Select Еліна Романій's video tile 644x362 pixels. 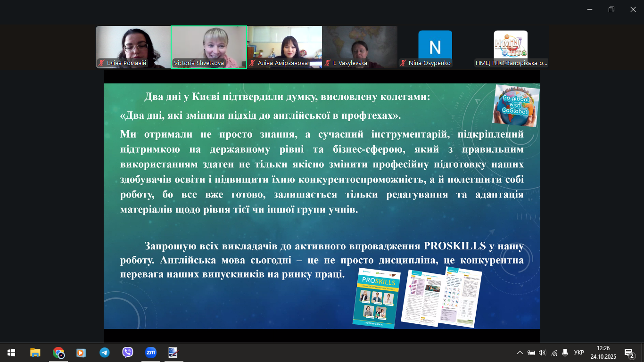[x=133, y=47]
